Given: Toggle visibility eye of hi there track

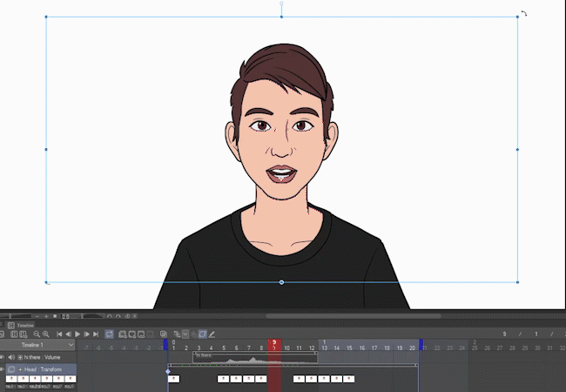Looking at the screenshot, I should 2,357.
